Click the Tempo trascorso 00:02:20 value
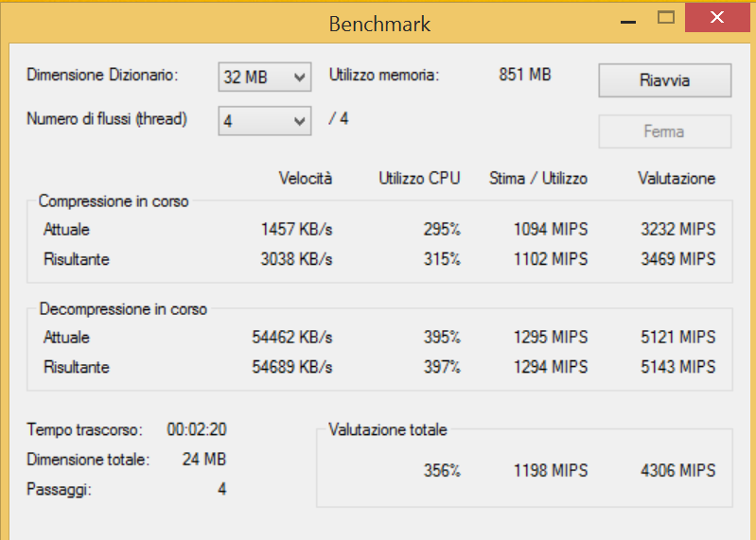 click(197, 429)
